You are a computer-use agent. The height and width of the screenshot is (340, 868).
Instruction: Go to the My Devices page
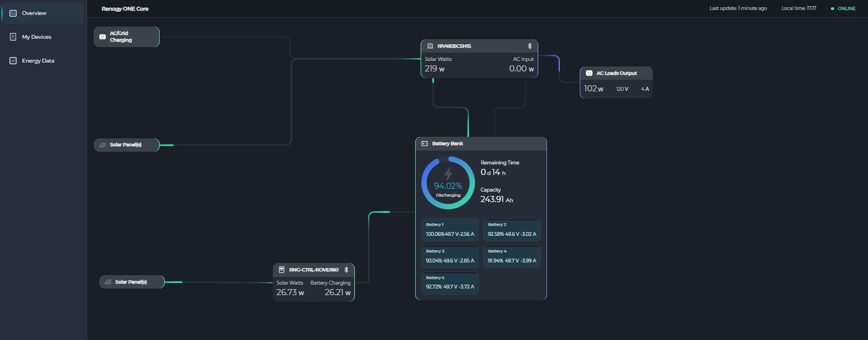click(37, 37)
